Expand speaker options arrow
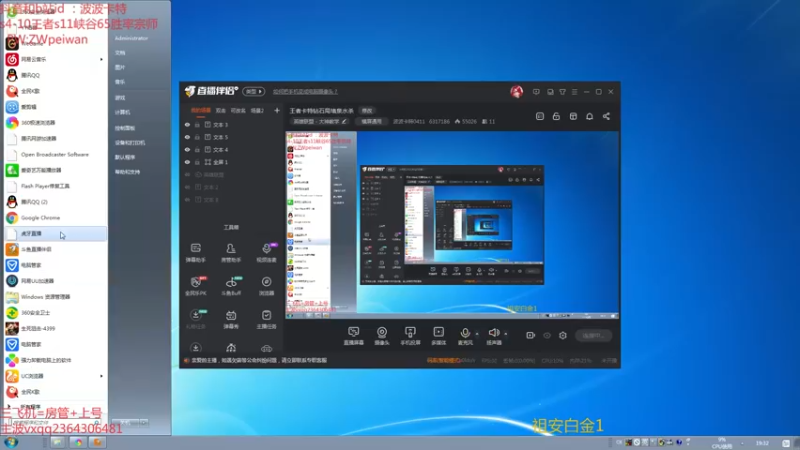 pyautogui.click(x=506, y=334)
